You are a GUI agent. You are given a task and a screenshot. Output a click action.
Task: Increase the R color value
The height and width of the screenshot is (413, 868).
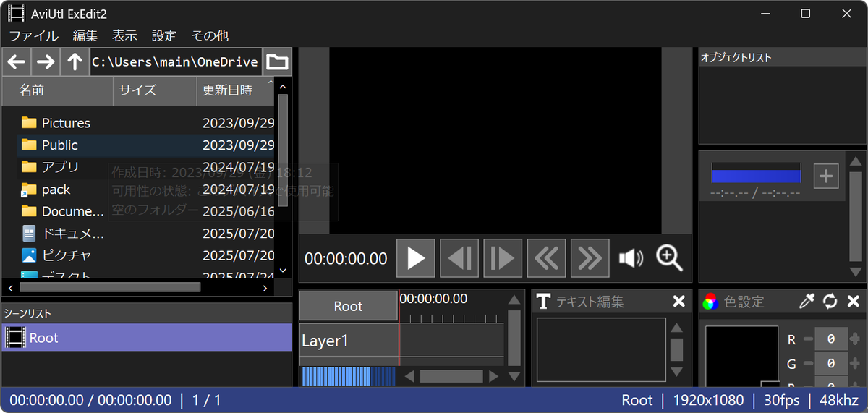pyautogui.click(x=856, y=339)
